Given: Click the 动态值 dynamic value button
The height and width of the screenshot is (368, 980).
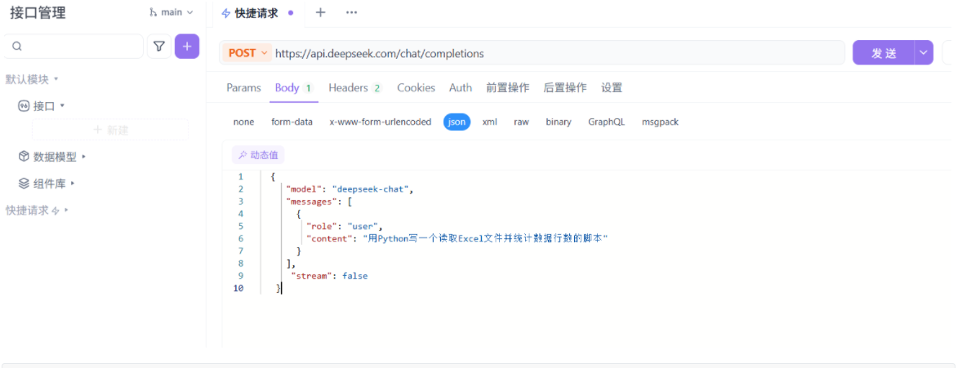Looking at the screenshot, I should pos(258,155).
